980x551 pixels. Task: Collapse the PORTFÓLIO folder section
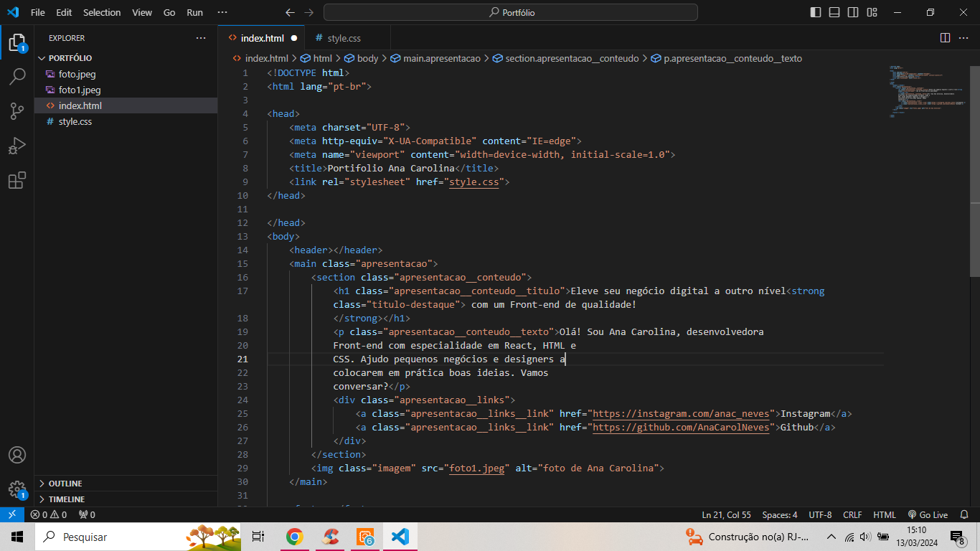click(126, 58)
